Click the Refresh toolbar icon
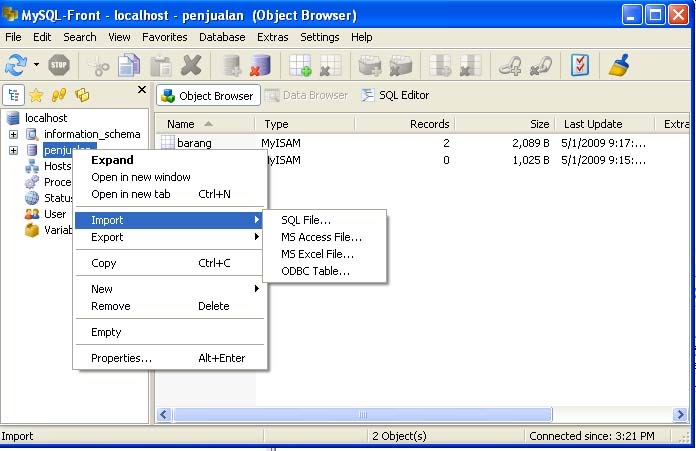 tap(16, 65)
